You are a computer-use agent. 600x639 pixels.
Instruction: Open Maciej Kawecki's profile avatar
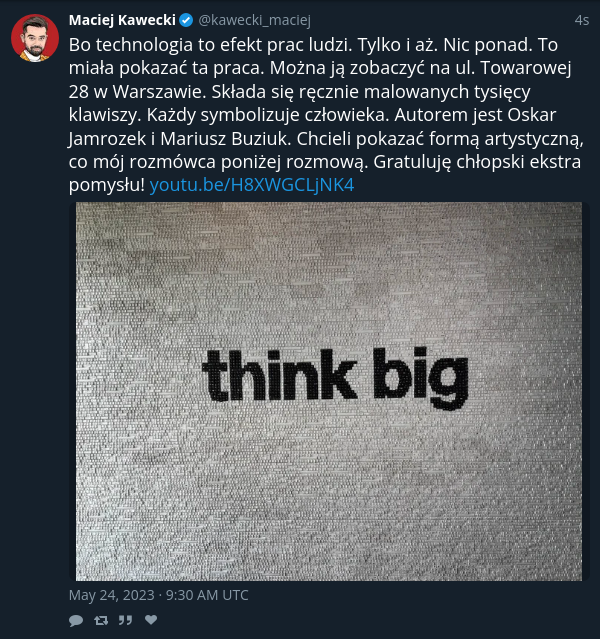coord(35,38)
